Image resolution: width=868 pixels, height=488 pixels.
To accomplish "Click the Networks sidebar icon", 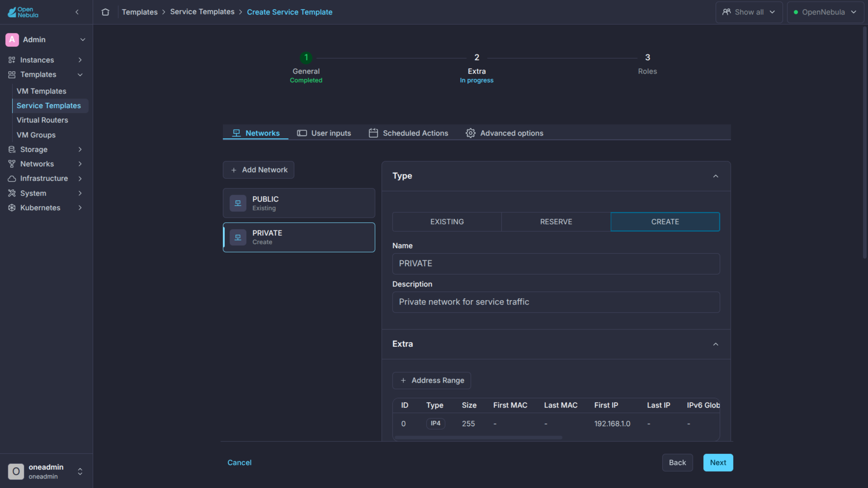I will tap(12, 164).
